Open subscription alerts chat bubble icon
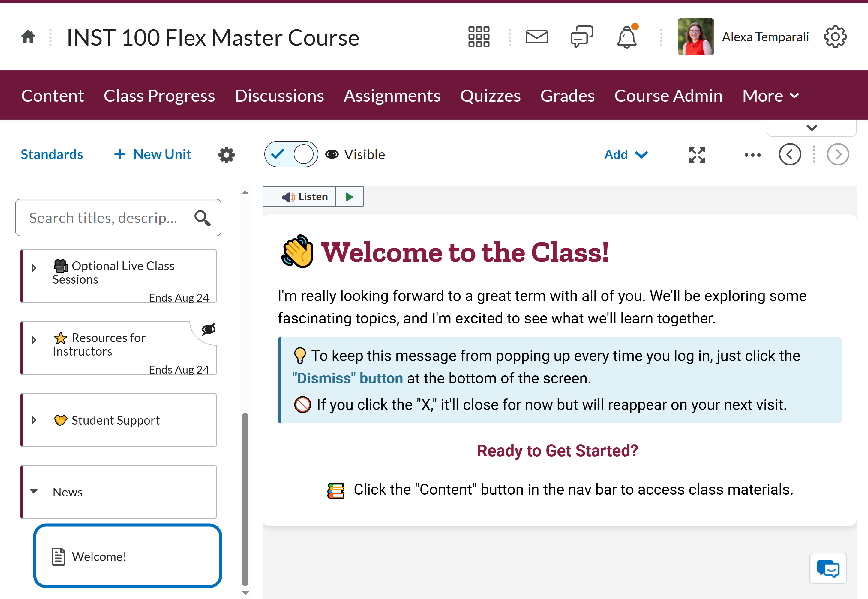 point(581,37)
